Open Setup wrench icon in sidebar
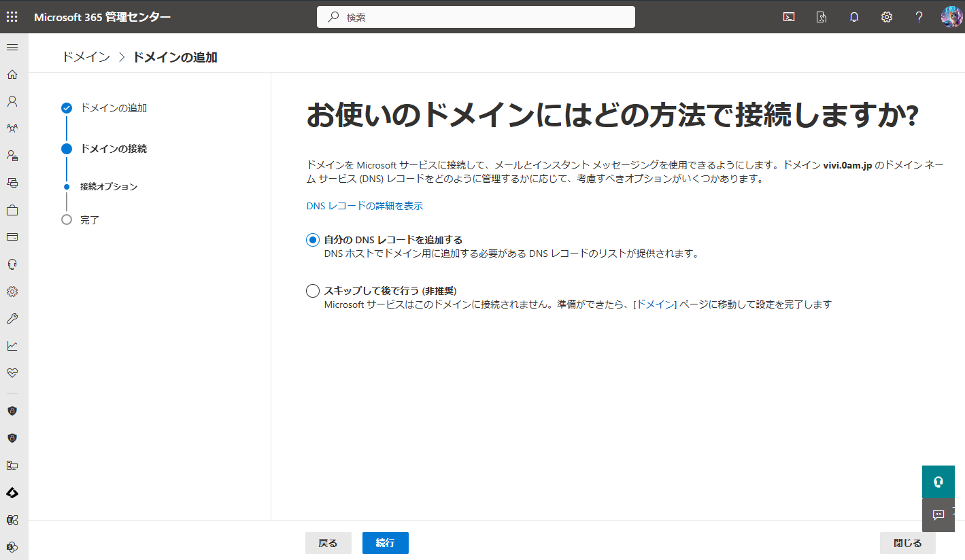965x560 pixels. pos(12,319)
